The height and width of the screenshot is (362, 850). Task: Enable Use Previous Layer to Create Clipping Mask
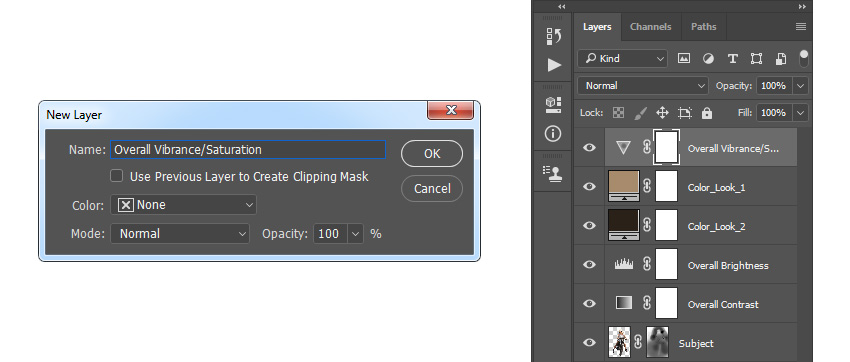pyautogui.click(x=117, y=176)
